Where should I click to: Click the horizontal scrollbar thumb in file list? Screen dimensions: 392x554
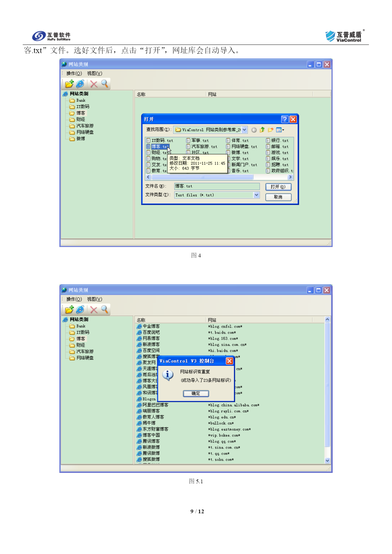pos(202,177)
